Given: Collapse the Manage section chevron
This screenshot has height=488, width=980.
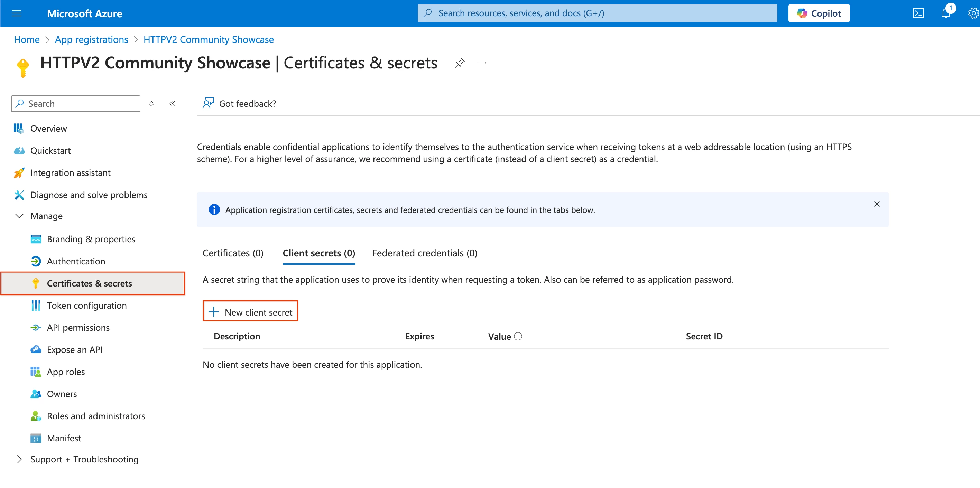Looking at the screenshot, I should click(19, 216).
